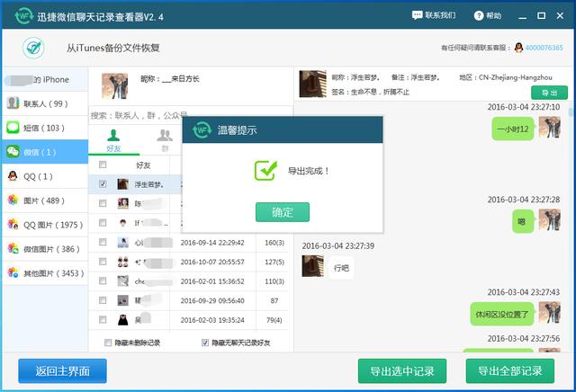This screenshot has width=576, height=392.
Task: Open 帮助 help icon
Action: (x=488, y=15)
